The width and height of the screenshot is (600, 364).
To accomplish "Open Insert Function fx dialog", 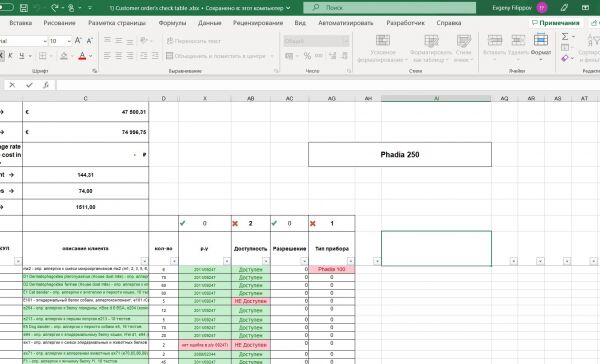I will [46, 85].
